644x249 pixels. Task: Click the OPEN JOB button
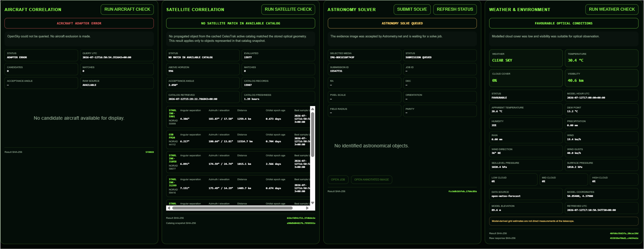(338, 180)
